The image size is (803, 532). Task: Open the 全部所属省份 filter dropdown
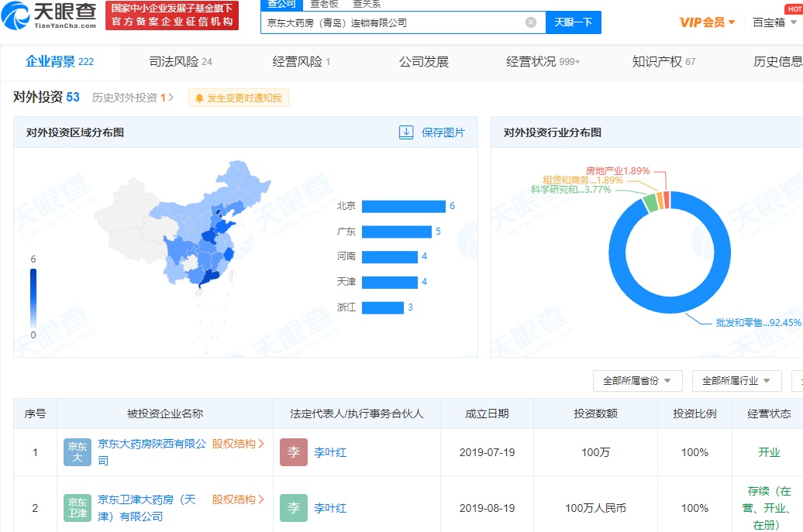click(638, 380)
